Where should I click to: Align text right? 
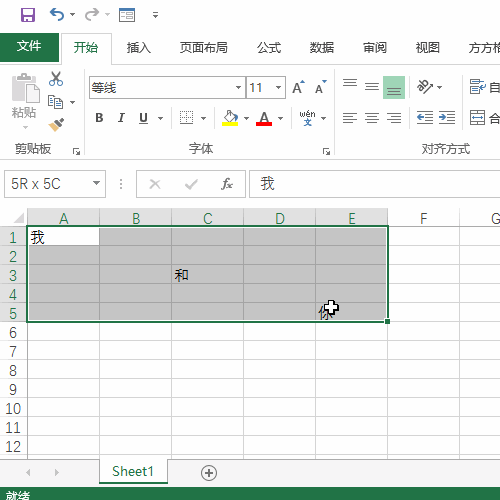[x=394, y=118]
